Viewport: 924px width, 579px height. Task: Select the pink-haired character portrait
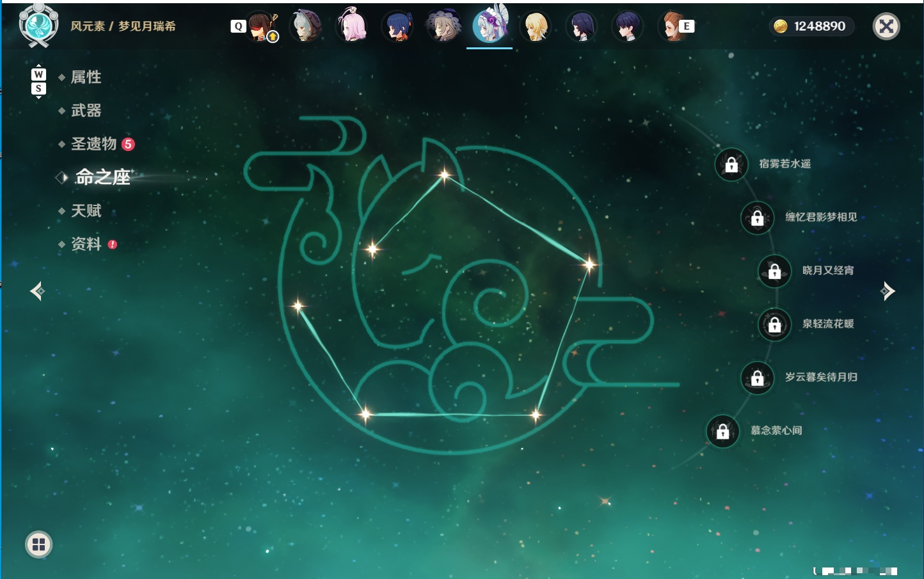click(351, 26)
